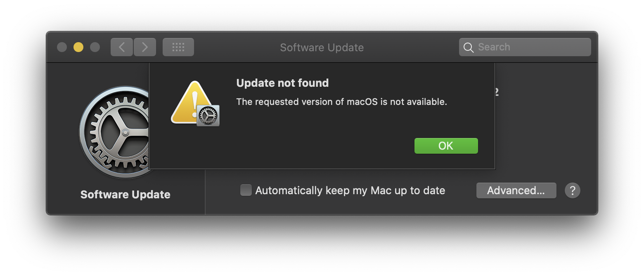Go back using the left chevron button

click(122, 47)
